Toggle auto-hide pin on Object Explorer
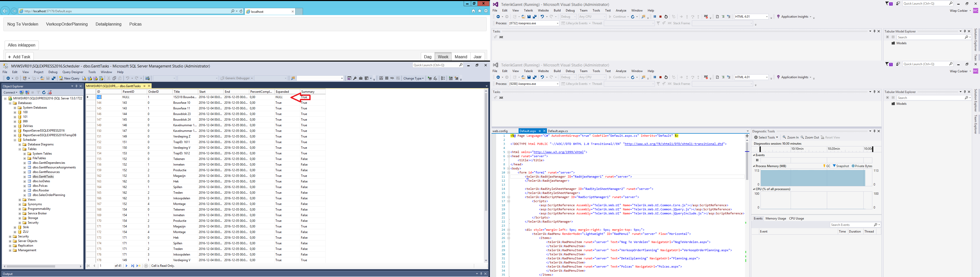This screenshot has width=980, height=277. tap(76, 86)
